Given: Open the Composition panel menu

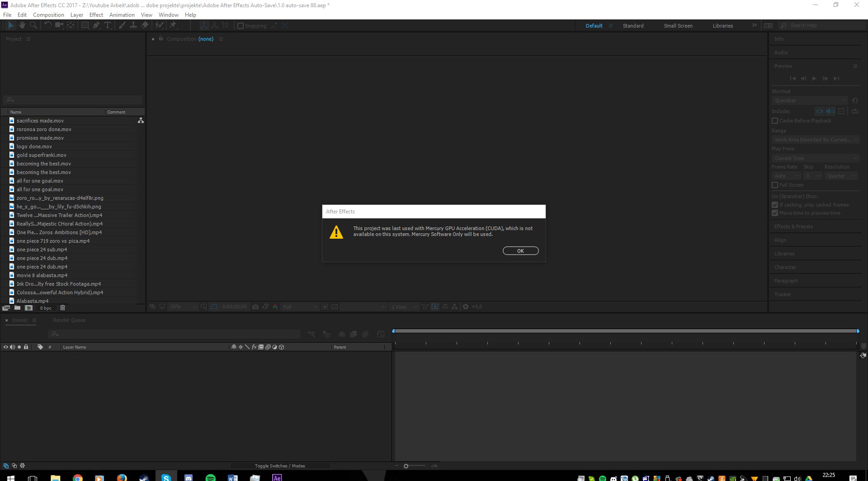Looking at the screenshot, I should [x=221, y=39].
